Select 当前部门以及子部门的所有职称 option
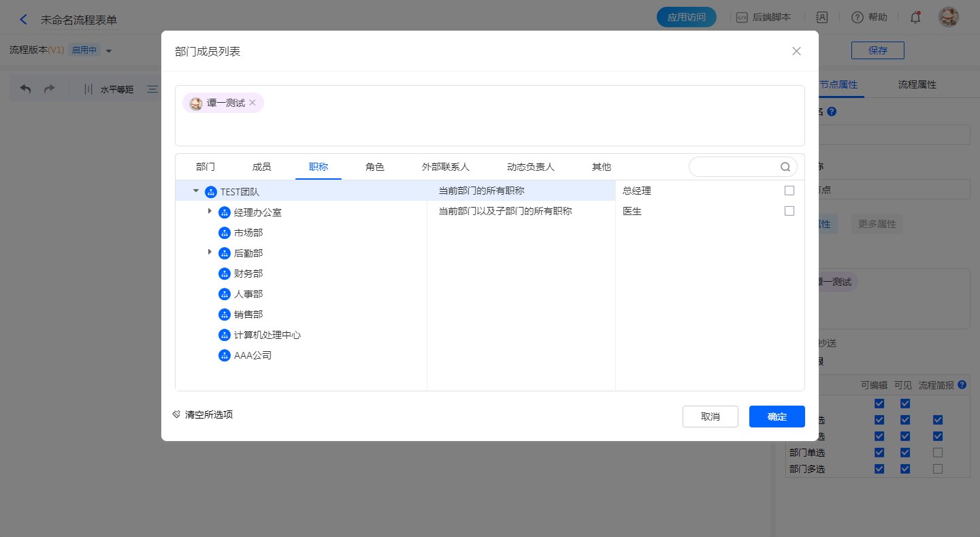This screenshot has height=537, width=980. click(x=505, y=211)
